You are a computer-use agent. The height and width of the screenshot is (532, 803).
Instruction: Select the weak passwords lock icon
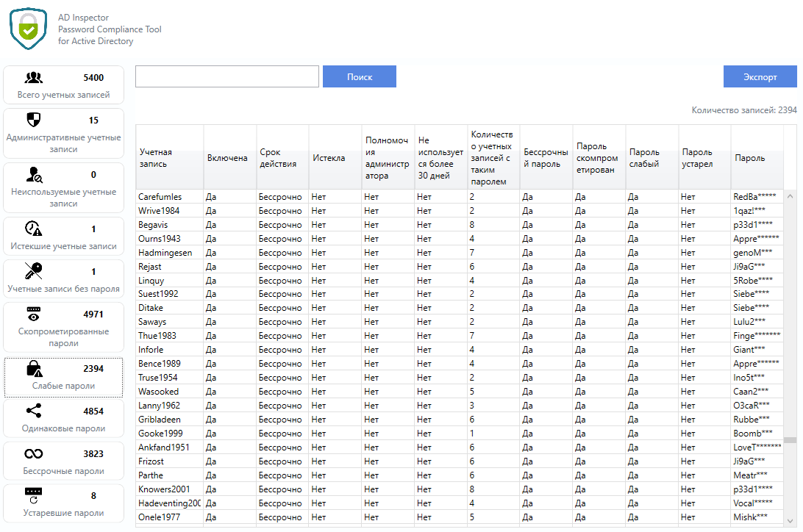[34, 368]
